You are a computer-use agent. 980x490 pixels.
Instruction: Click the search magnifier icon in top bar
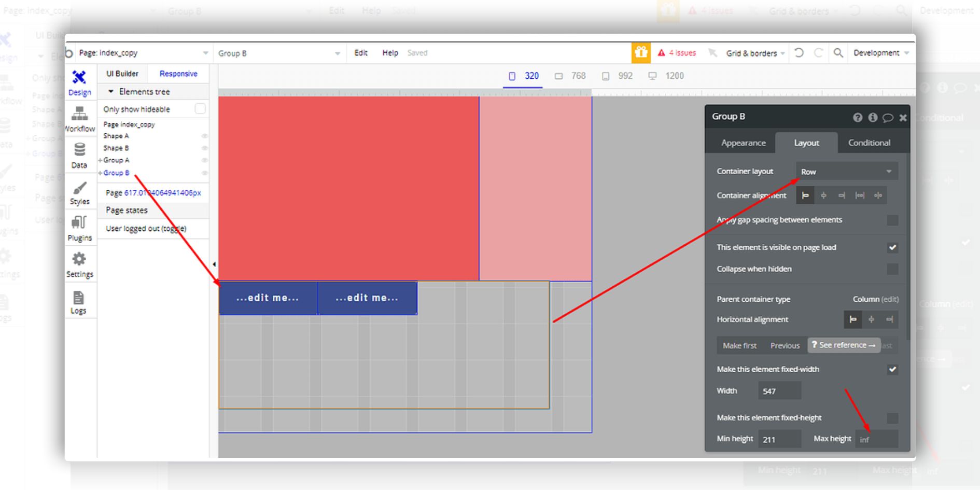click(x=838, y=53)
